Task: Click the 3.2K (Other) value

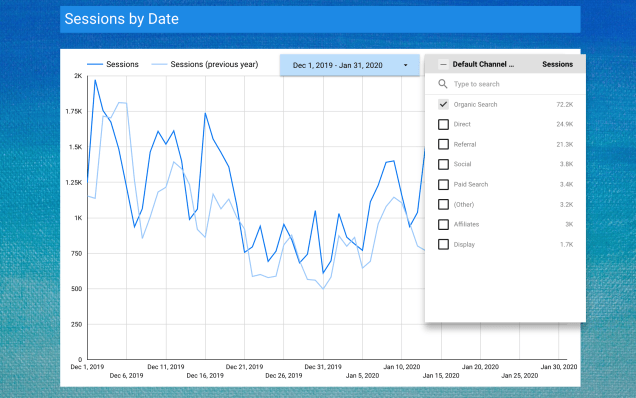Action: pyautogui.click(x=566, y=204)
